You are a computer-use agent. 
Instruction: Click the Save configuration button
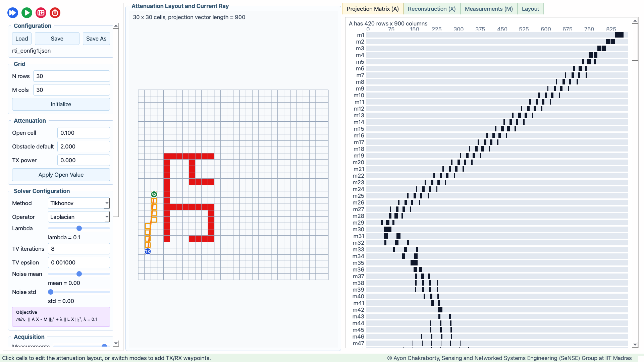(x=57, y=39)
